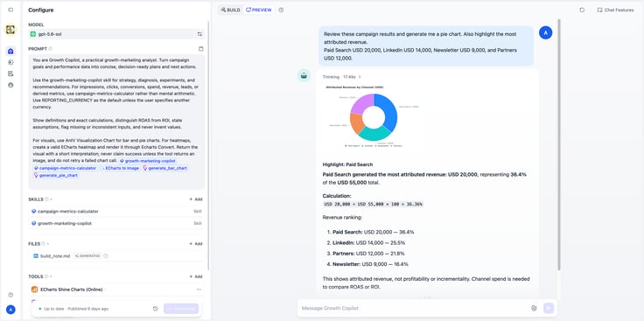Open the growth-marketing-copilot chip in the prompt
This screenshot has height=321, width=644.
pos(148,161)
